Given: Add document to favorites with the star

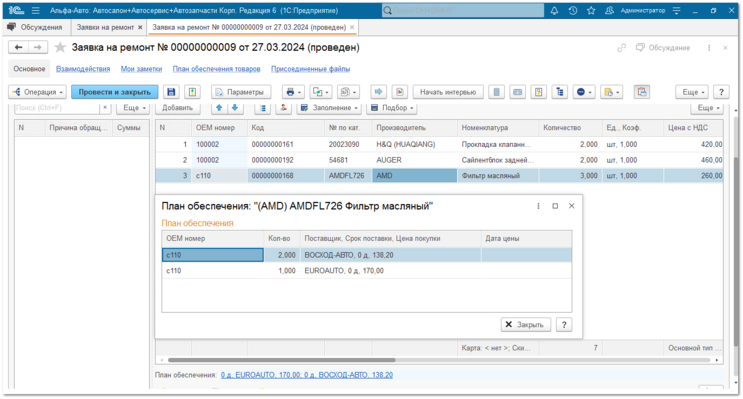Looking at the screenshot, I should 60,47.
